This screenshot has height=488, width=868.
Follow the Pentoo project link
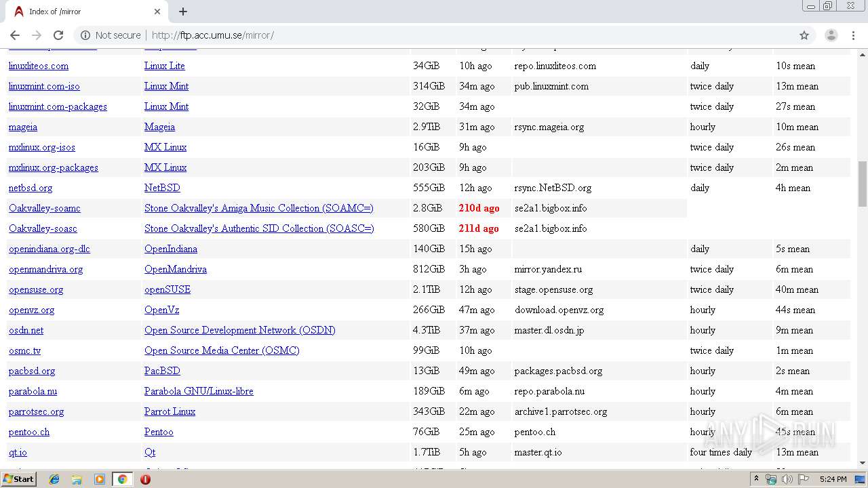tap(159, 432)
